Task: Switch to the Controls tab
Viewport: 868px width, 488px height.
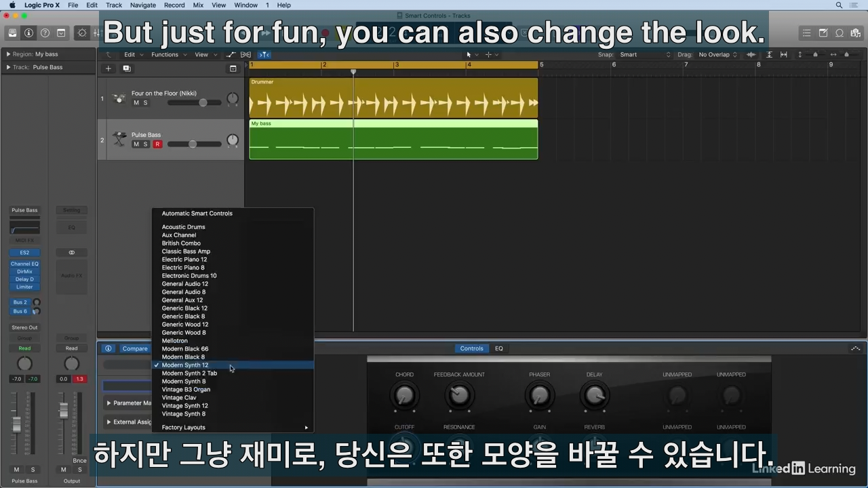Action: [x=471, y=348]
